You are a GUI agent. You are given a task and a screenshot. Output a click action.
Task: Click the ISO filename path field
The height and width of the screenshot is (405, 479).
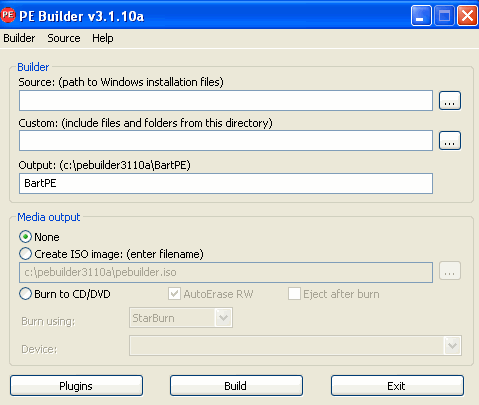[x=226, y=272]
